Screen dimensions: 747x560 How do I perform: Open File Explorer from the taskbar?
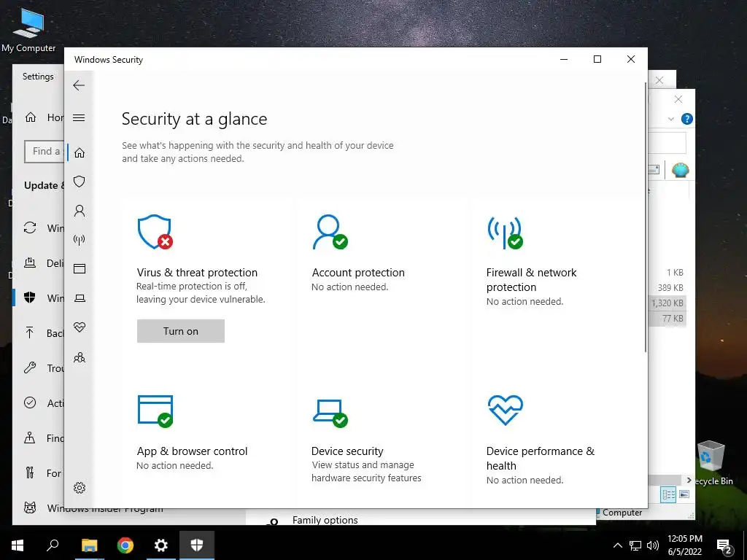click(89, 545)
